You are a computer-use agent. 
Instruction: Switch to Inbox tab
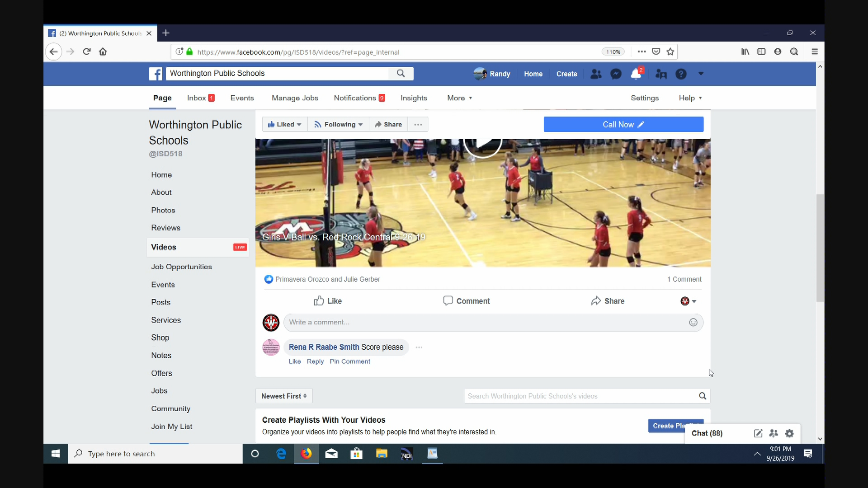tap(201, 98)
